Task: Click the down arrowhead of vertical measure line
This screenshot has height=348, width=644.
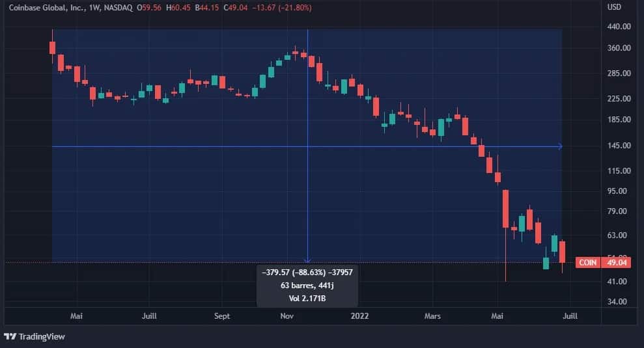Action: [307, 260]
